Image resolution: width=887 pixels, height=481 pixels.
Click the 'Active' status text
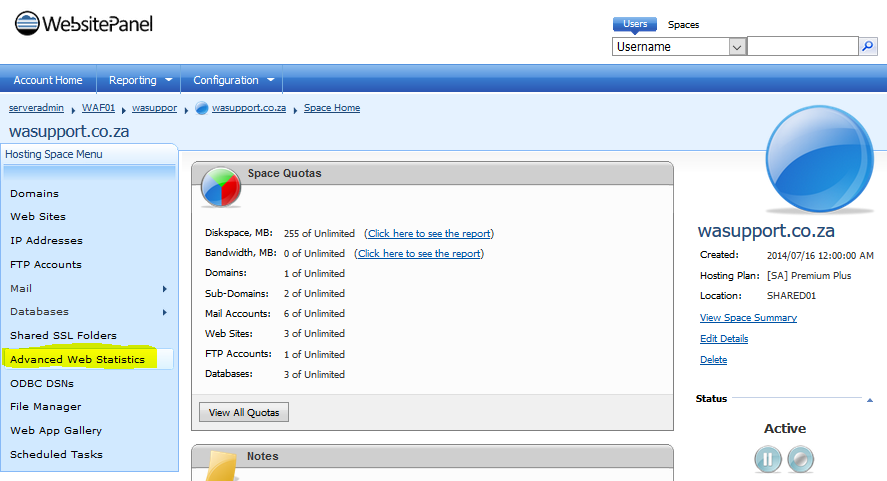pyautogui.click(x=785, y=428)
